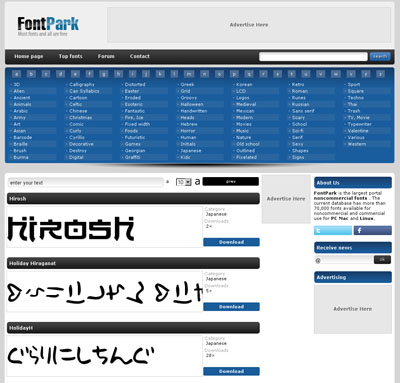Click the HolidayH font preview image
Image resolution: width=400 pixels, height=383 pixels.
pyautogui.click(x=105, y=356)
